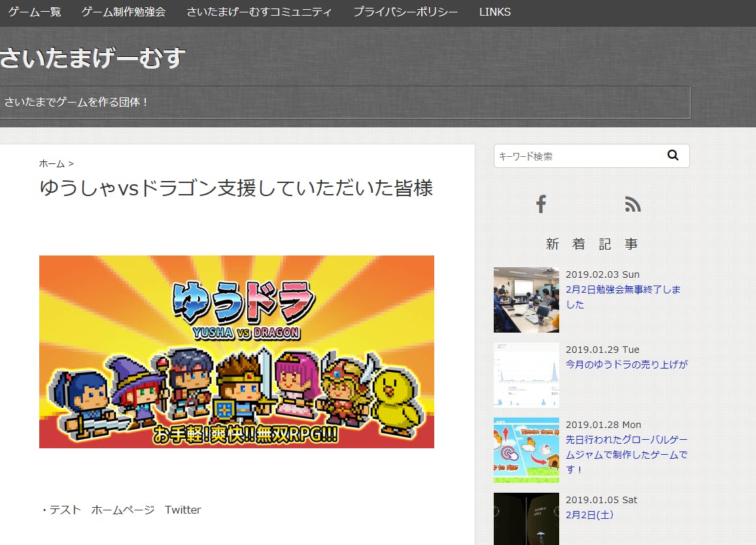Click the ゆうドラ game banner image
This screenshot has height=545, width=756.
pos(237,352)
